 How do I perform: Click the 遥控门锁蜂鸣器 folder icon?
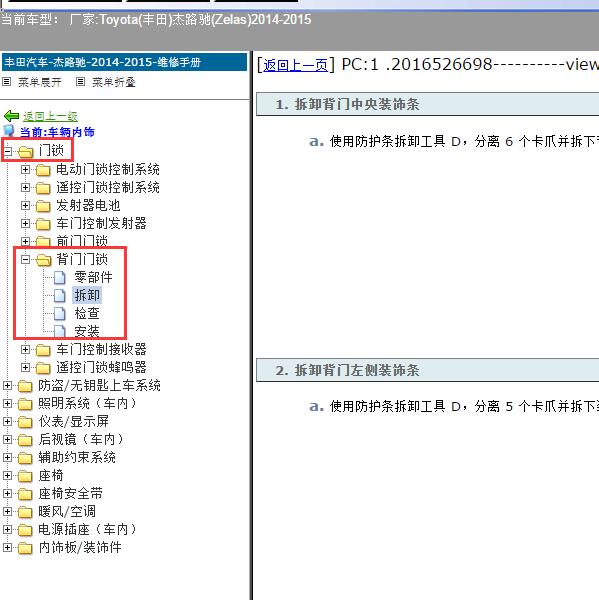[43, 368]
